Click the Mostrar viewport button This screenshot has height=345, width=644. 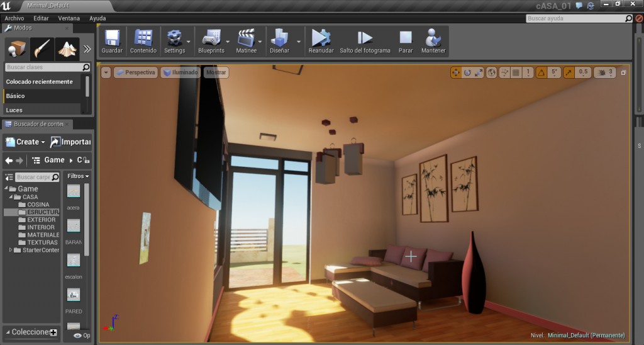(x=216, y=72)
